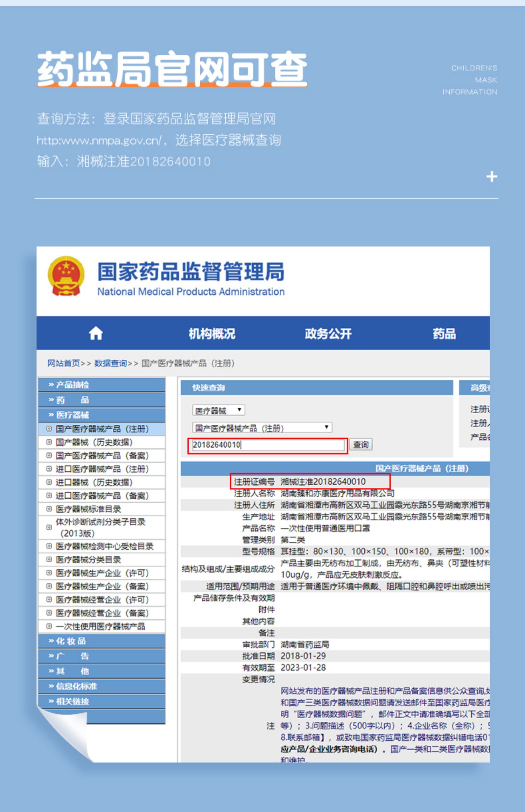
Task: Click the national emblem logo
Action: [66, 276]
